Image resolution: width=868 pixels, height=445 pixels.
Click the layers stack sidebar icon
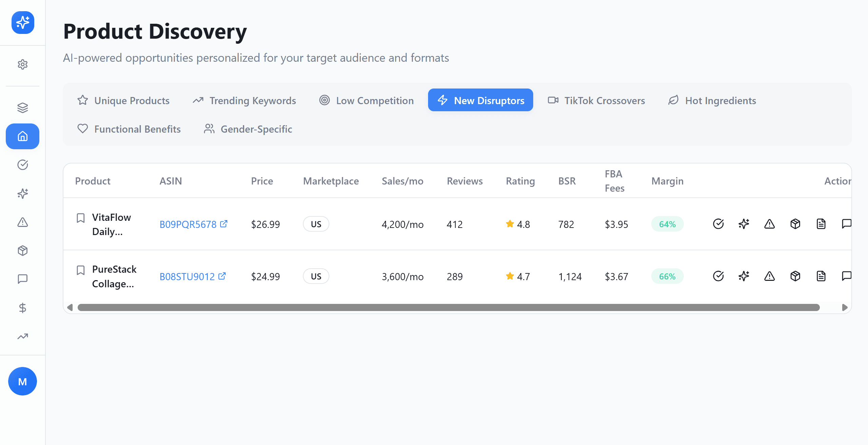pos(22,108)
